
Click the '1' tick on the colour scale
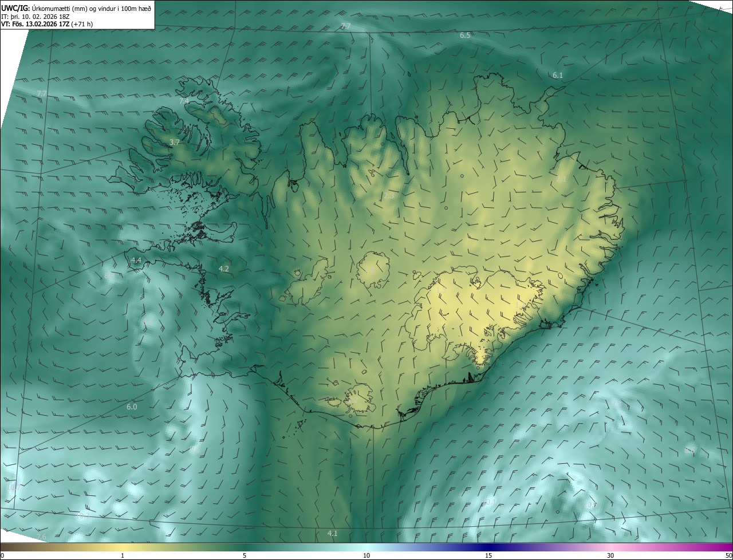(123, 555)
